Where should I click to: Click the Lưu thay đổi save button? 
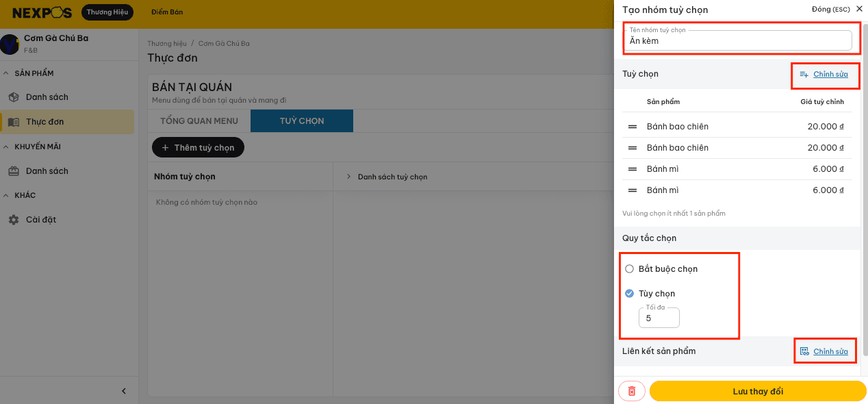point(758,391)
